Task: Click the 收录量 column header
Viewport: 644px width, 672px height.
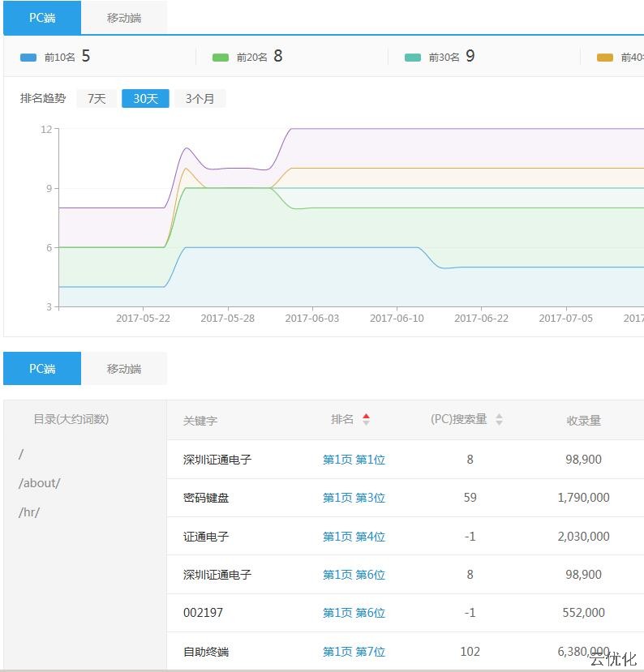Action: pyautogui.click(x=583, y=421)
